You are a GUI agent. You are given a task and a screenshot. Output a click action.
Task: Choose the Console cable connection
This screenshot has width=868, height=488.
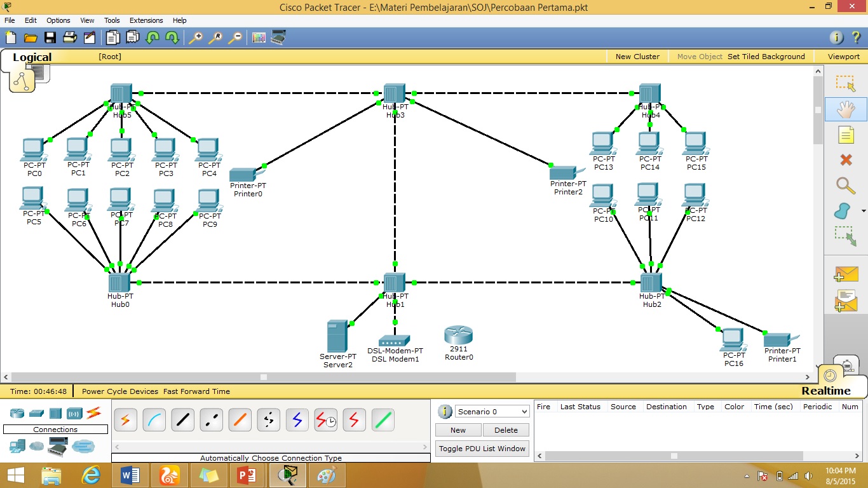pyautogui.click(x=153, y=420)
